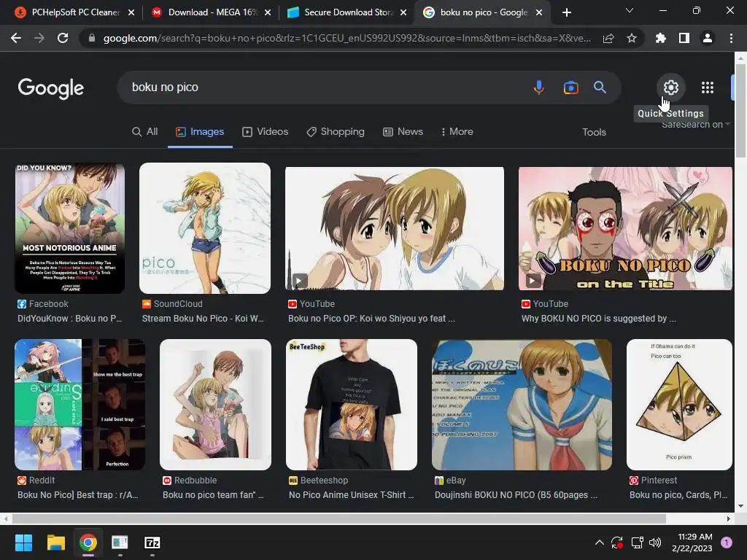Toggle the Chrome side panel icon
The width and height of the screenshot is (747, 560).
pyautogui.click(x=684, y=38)
